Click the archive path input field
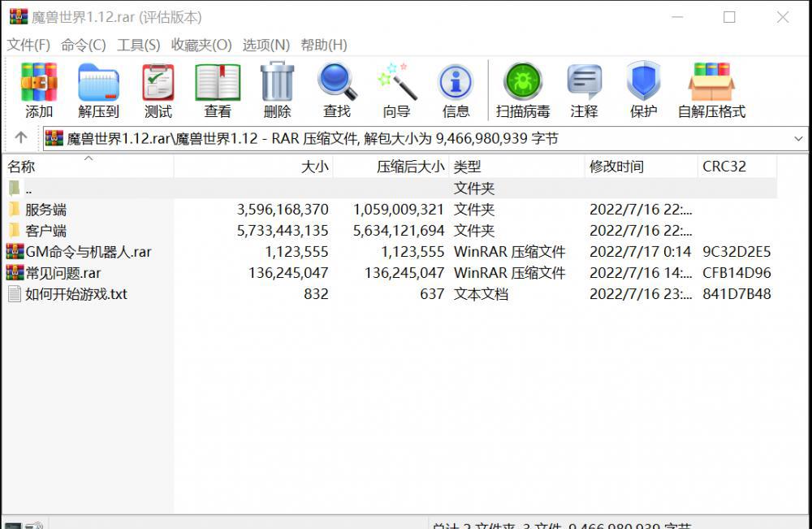The image size is (812, 529). point(425,138)
